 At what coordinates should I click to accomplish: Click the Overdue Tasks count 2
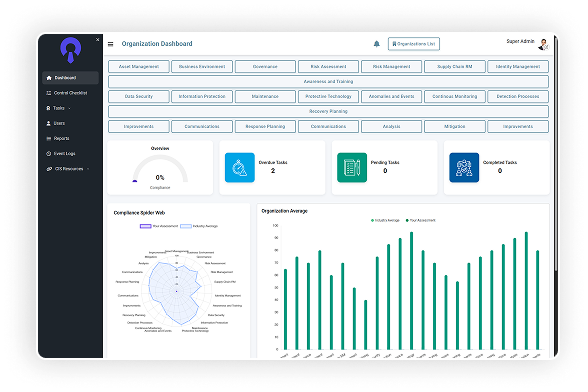click(273, 171)
